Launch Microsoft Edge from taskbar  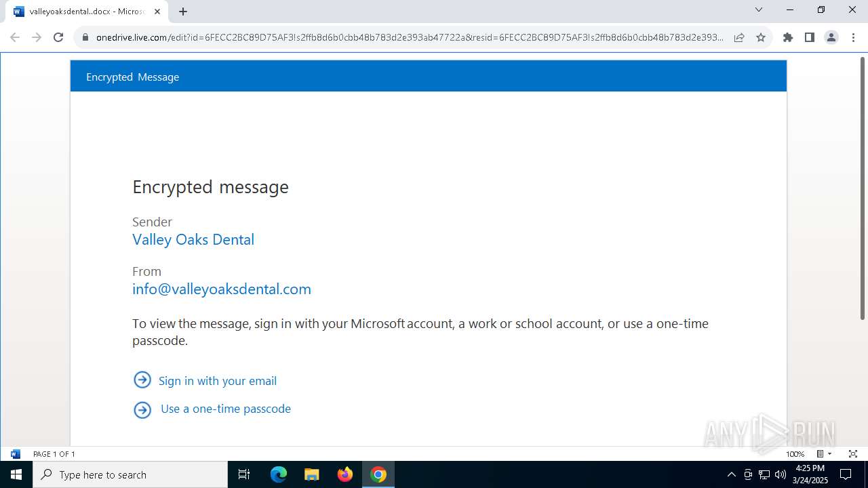point(279,474)
